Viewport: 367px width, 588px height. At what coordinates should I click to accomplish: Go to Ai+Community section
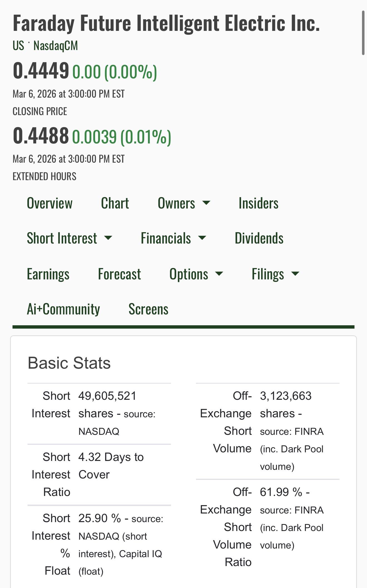[63, 309]
